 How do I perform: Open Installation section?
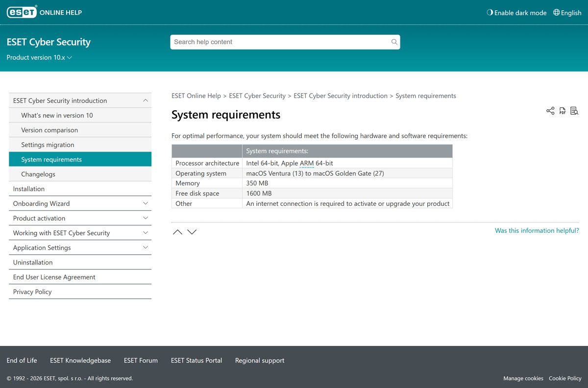[x=80, y=189]
